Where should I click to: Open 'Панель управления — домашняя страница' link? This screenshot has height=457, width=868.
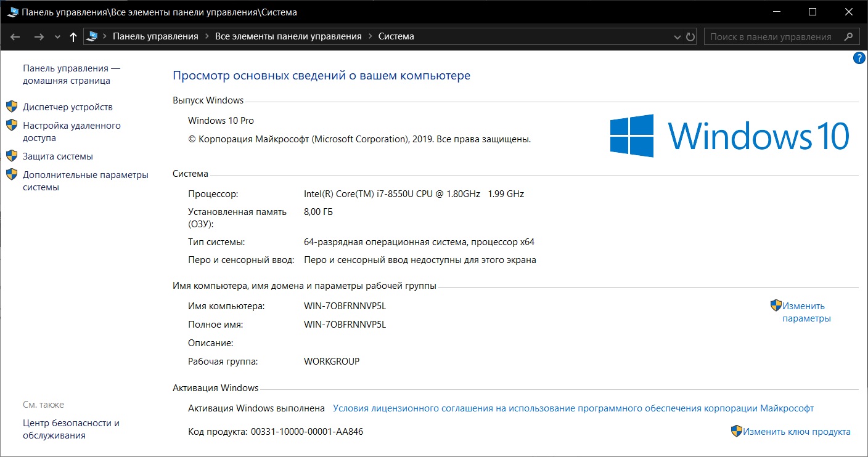pos(72,75)
